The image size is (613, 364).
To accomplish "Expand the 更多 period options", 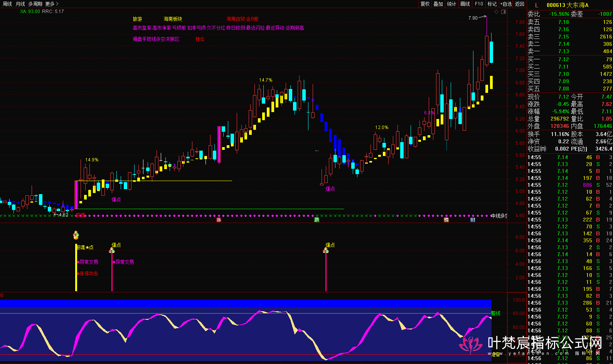I will 52,4.
